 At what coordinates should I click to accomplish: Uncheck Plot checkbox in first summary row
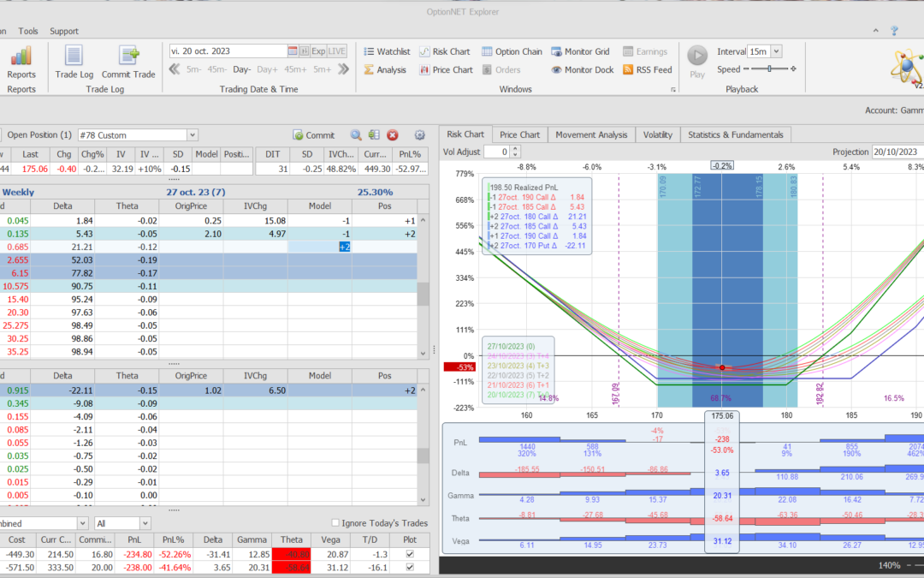pyautogui.click(x=411, y=555)
